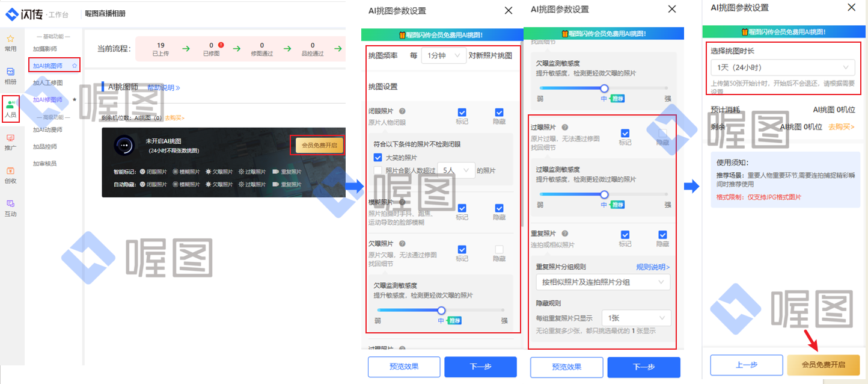Click 重复照片 icon in 智能标记 row
This screenshot has height=384, width=868.
tap(275, 172)
